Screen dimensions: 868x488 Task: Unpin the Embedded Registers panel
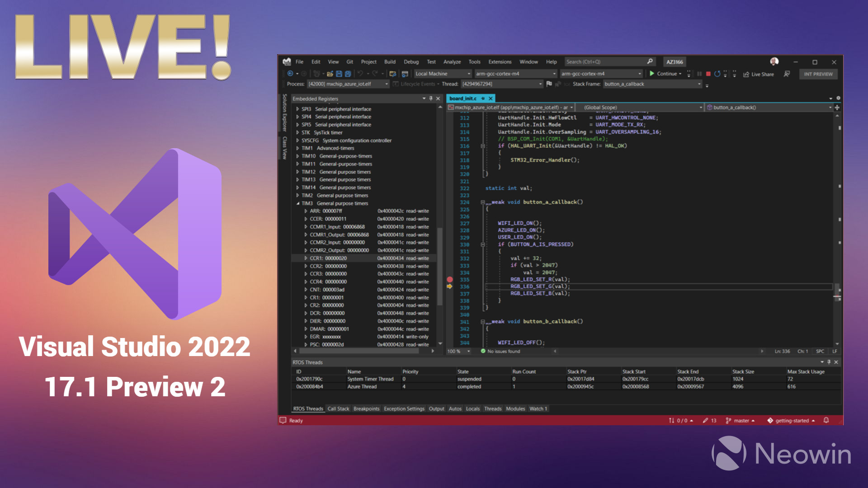click(431, 98)
